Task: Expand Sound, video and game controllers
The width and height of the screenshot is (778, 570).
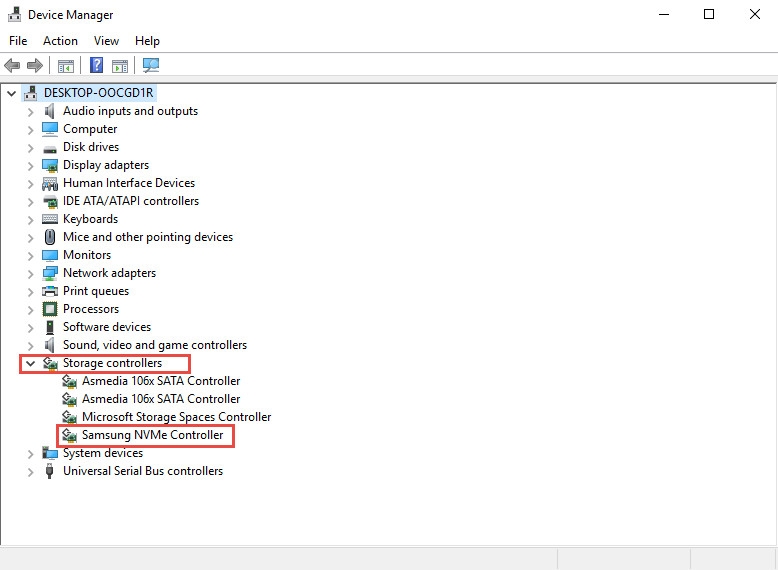Action: [x=31, y=346]
